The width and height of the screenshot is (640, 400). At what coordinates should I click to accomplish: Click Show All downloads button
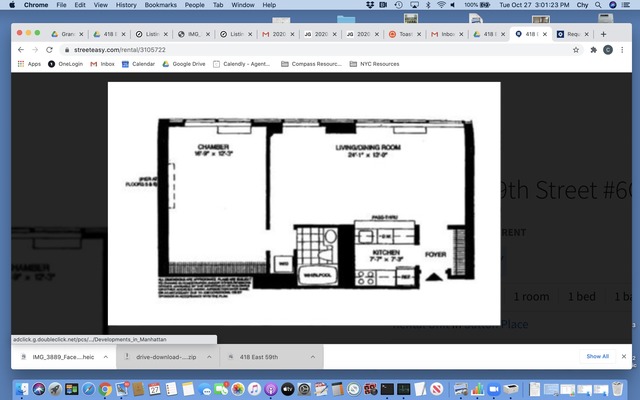point(597,356)
